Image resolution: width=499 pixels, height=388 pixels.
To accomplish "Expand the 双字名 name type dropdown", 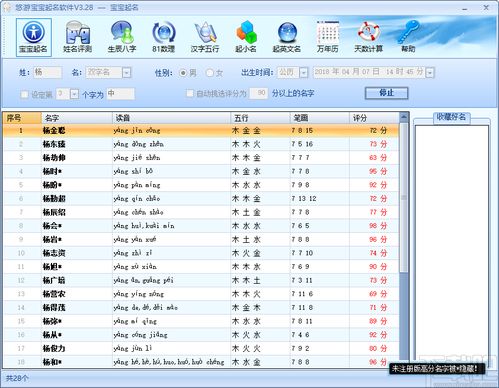I will point(126,73).
